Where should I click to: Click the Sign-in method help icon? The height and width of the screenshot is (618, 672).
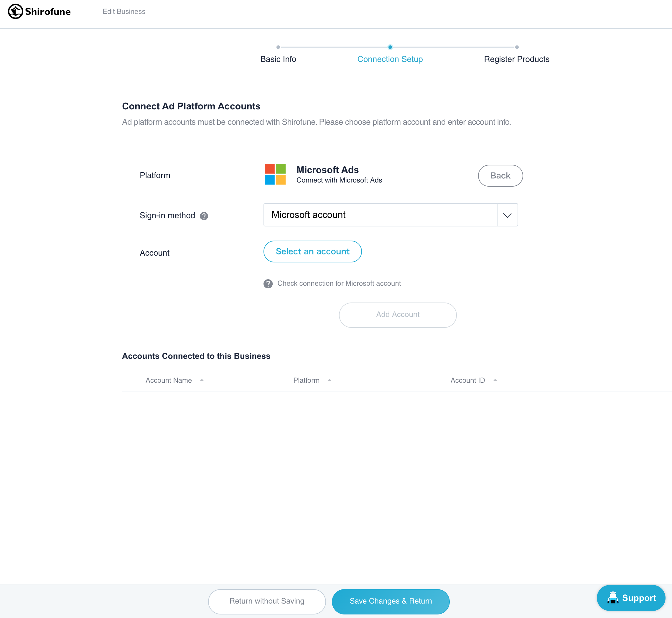204,216
